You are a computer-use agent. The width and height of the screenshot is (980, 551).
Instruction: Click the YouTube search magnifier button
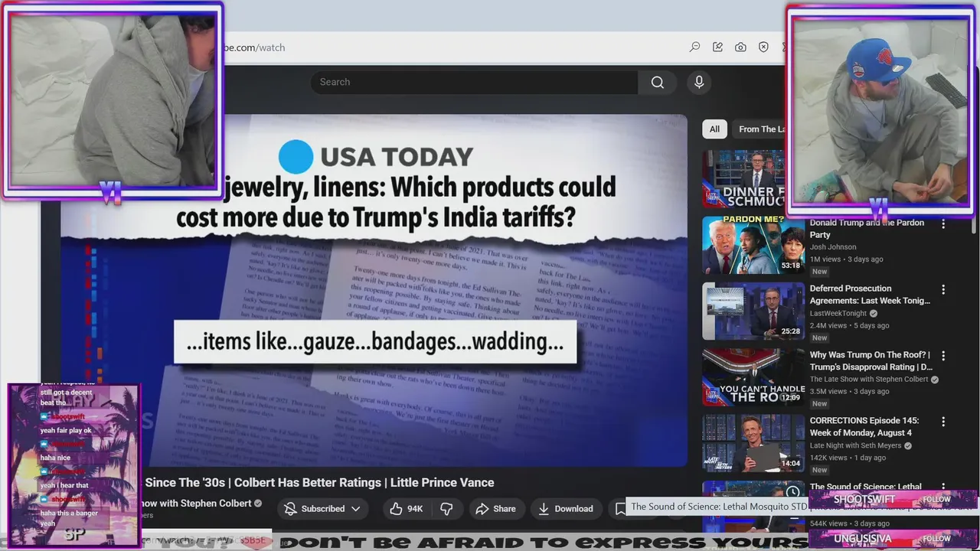coord(657,82)
